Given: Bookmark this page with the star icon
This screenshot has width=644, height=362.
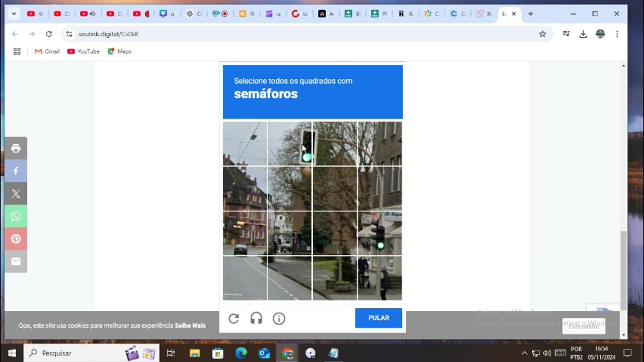Looking at the screenshot, I should point(542,34).
